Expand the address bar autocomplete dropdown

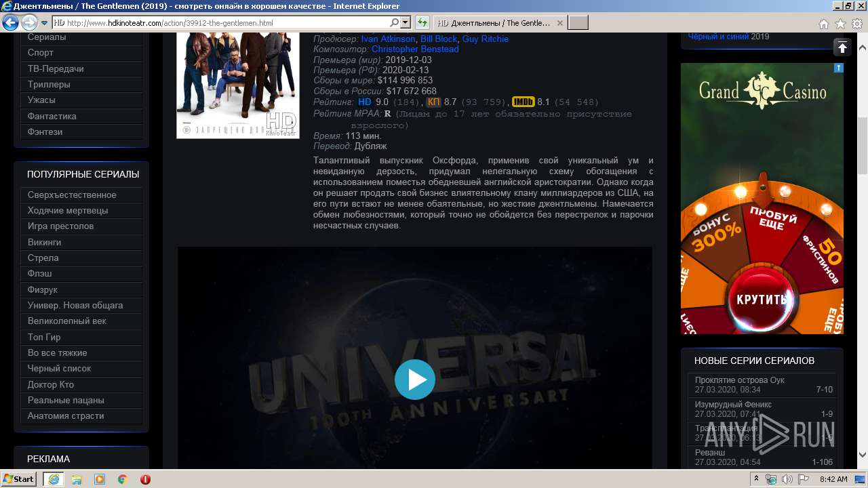(406, 23)
